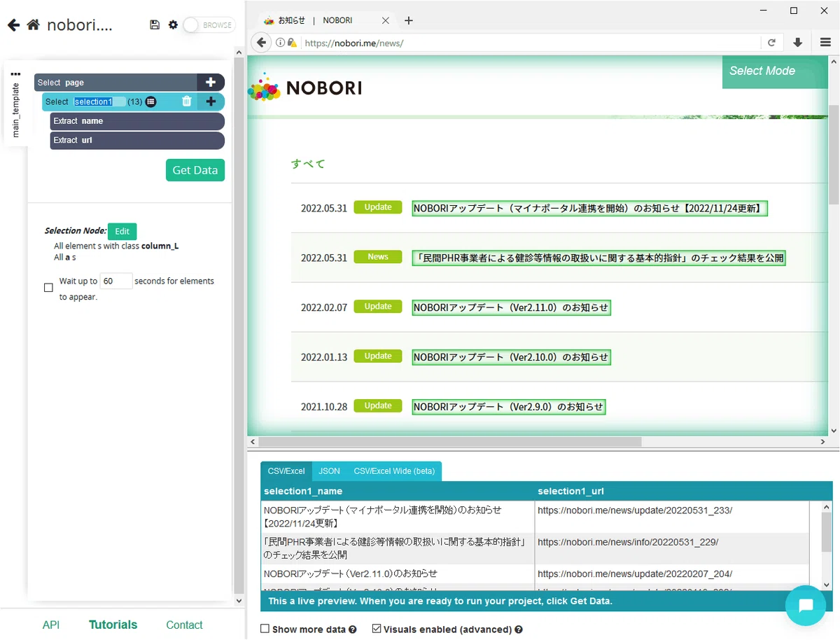Switch to the JSON tab

coord(329,471)
